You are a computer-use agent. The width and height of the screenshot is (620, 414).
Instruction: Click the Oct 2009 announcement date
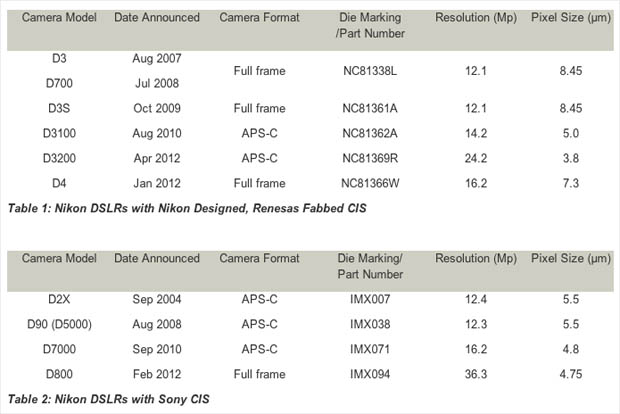tap(157, 108)
